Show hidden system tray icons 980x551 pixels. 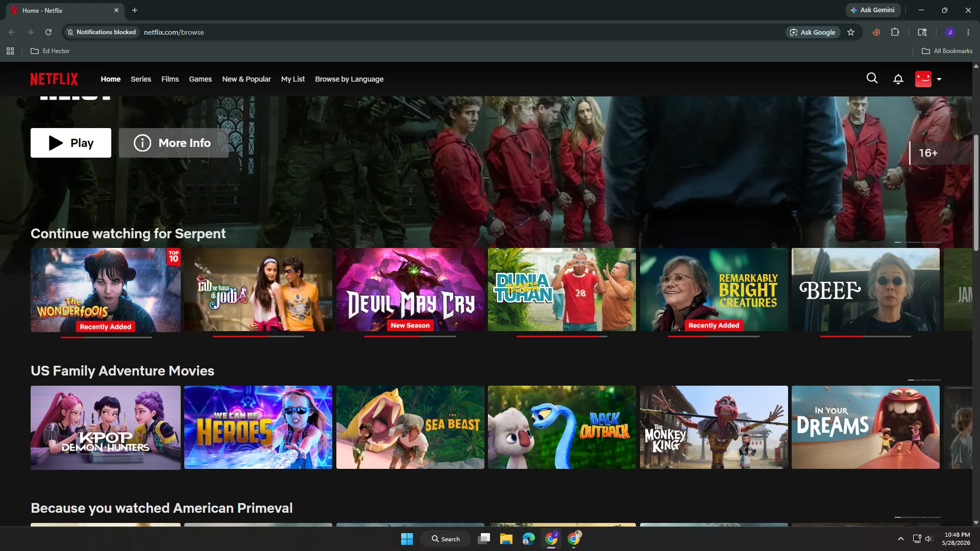pyautogui.click(x=901, y=539)
